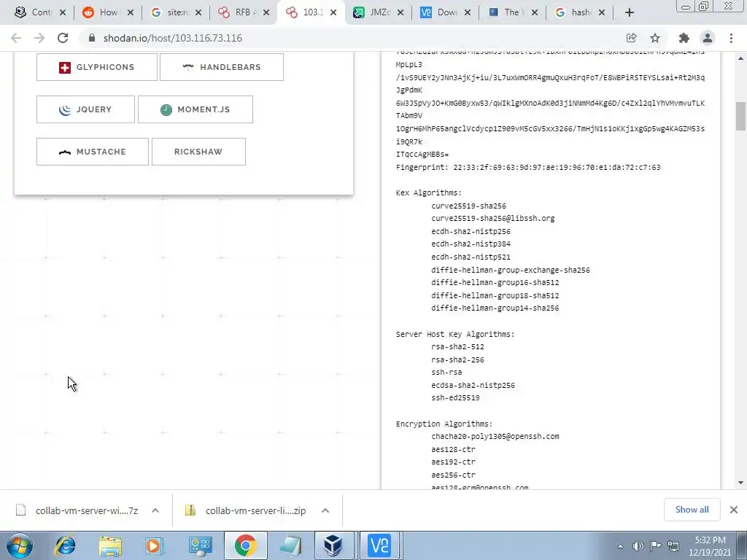
Task: Open a new browser tab
Action: click(x=630, y=12)
